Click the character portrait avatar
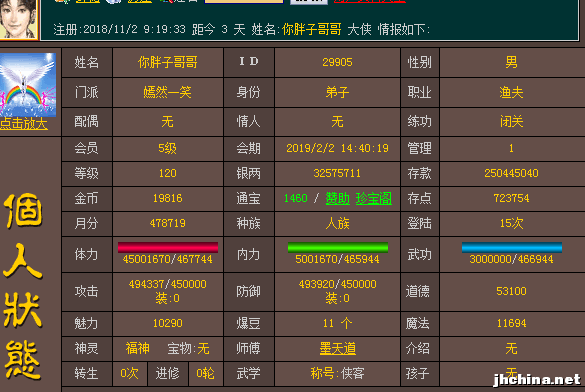 18,19
